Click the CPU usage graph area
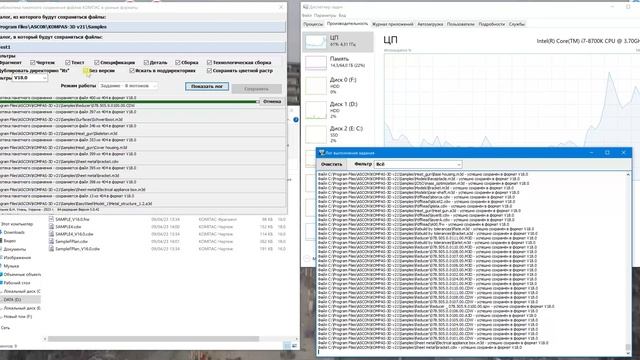Viewport: 640px width, 360px height. 512,100
